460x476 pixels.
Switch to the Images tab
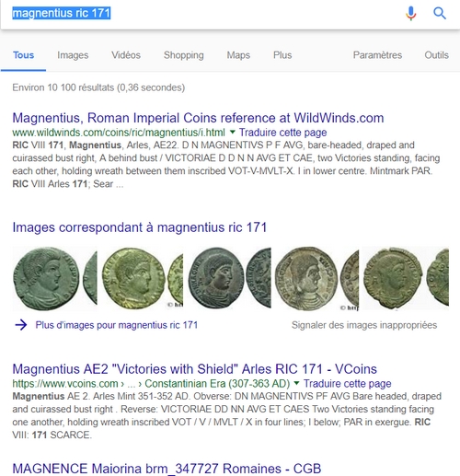point(73,55)
